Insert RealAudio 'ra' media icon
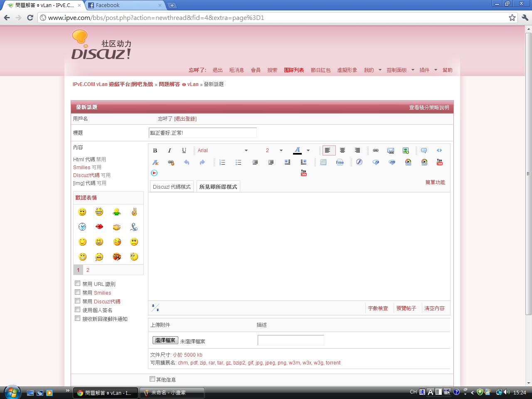Viewport: 532px width, 399px height. 376,162
